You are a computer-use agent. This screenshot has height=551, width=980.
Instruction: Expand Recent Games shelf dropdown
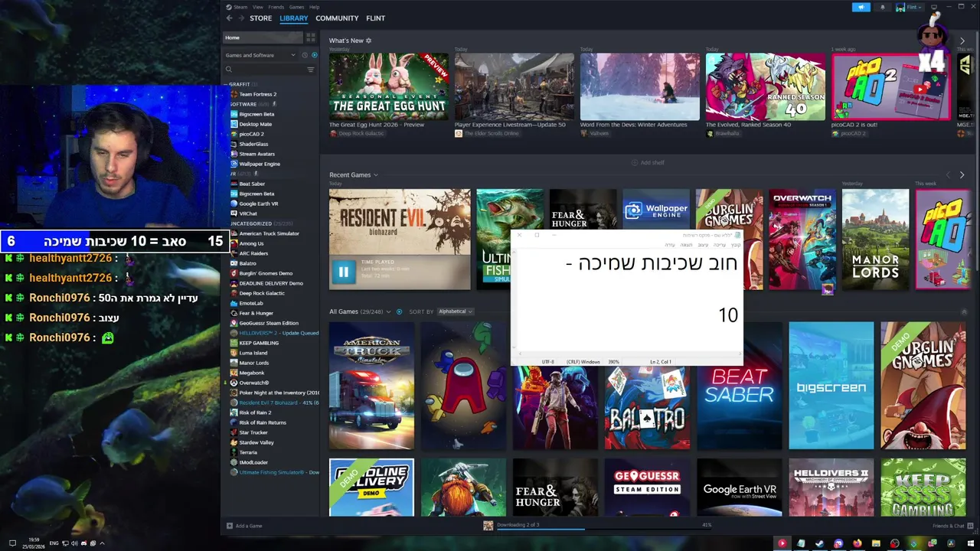point(375,175)
